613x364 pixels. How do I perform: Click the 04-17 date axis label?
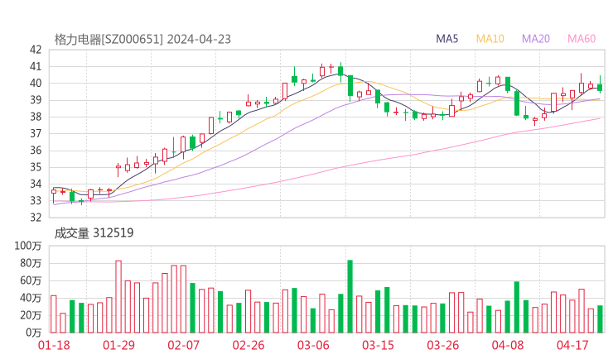(572, 345)
